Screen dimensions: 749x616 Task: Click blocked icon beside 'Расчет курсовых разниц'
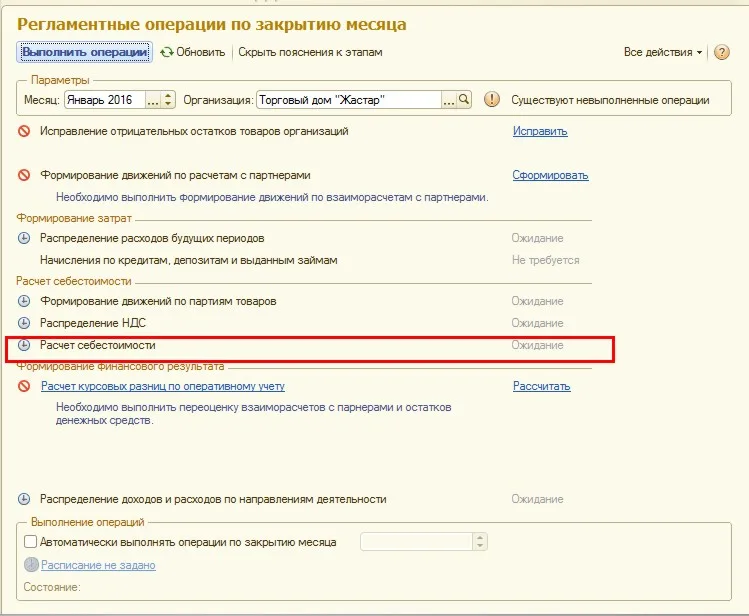[24, 386]
